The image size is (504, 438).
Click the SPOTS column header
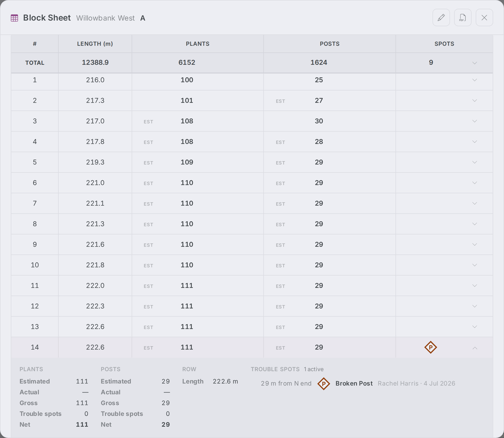pos(444,44)
